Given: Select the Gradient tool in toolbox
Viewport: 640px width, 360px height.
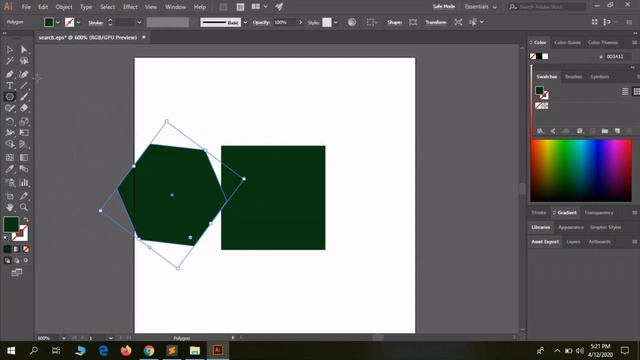Looking at the screenshot, I should tap(24, 158).
